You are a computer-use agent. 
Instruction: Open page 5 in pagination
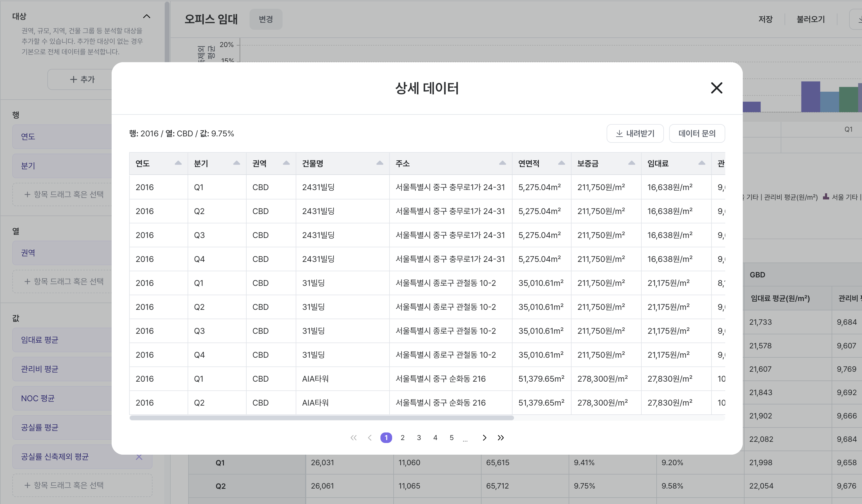pos(451,438)
